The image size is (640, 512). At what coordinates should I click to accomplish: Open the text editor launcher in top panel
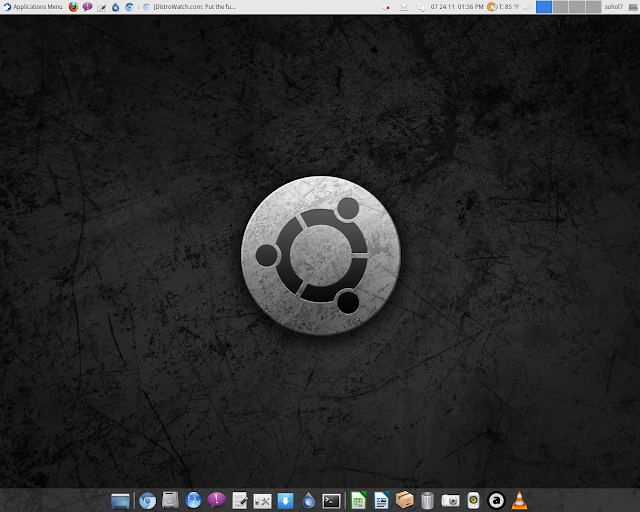(101, 7)
